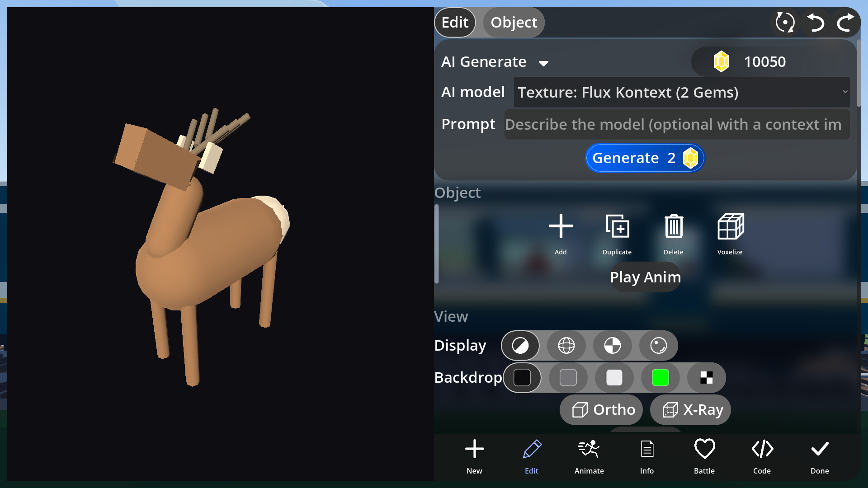868x488 pixels.
Task: Toggle Ortho camera mode
Action: pyautogui.click(x=601, y=409)
